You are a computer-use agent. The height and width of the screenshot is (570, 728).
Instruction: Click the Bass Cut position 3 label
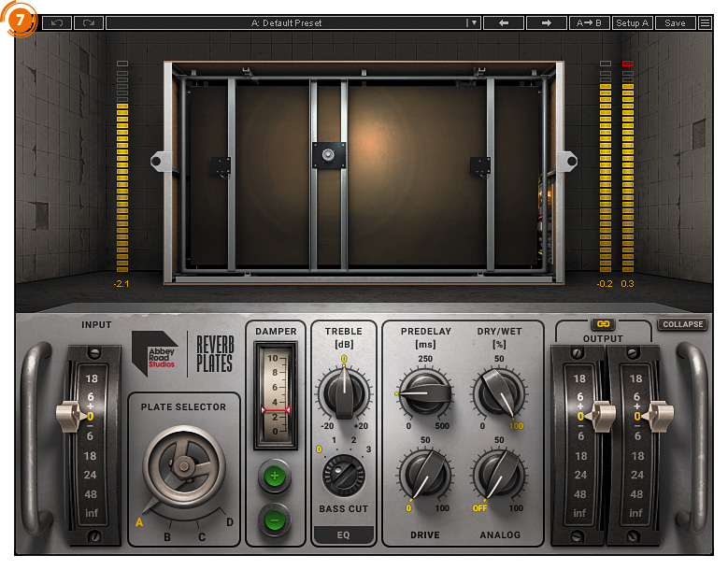tap(368, 449)
